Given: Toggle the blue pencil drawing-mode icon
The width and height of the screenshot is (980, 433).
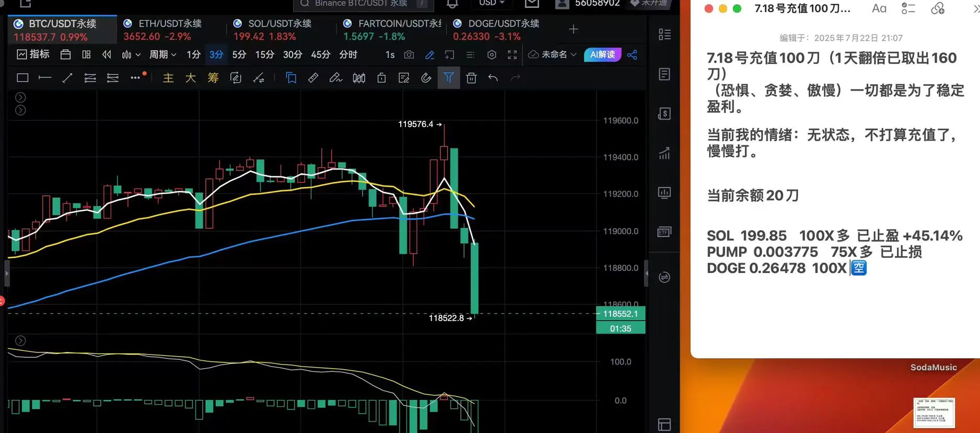Looking at the screenshot, I should click(429, 54).
